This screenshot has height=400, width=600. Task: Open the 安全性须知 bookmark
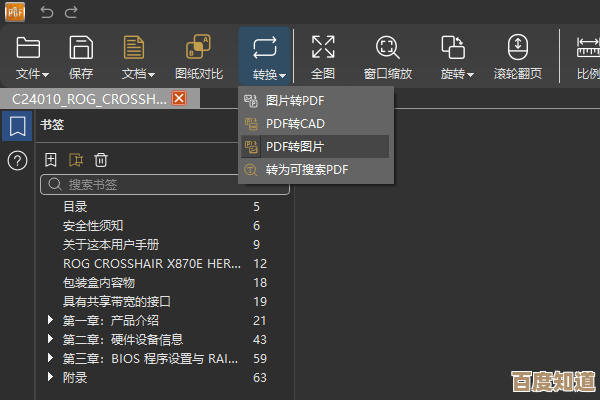point(93,226)
